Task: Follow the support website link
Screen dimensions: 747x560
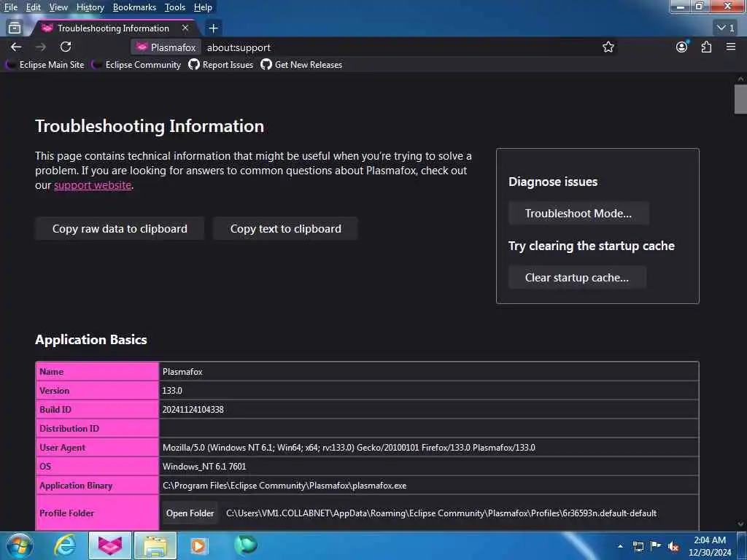Action: pos(93,185)
